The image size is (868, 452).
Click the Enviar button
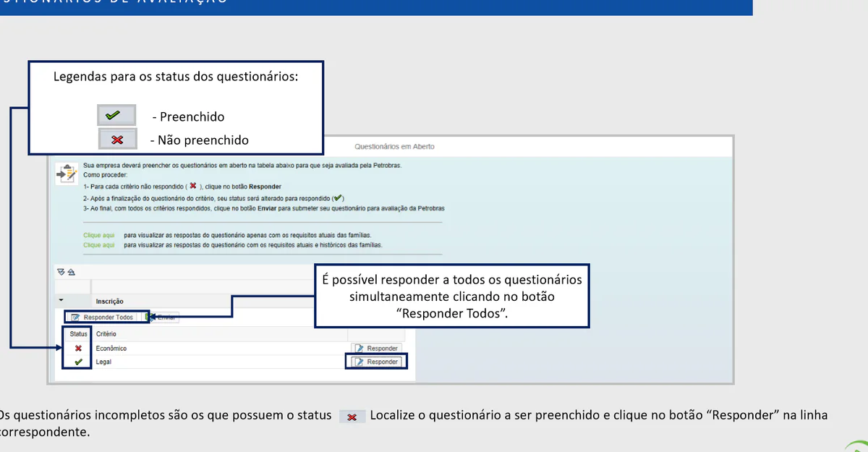point(161,317)
